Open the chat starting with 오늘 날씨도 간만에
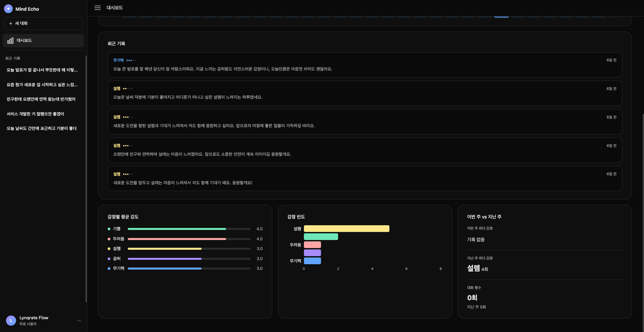The height and width of the screenshot is (332, 644). pos(42,128)
